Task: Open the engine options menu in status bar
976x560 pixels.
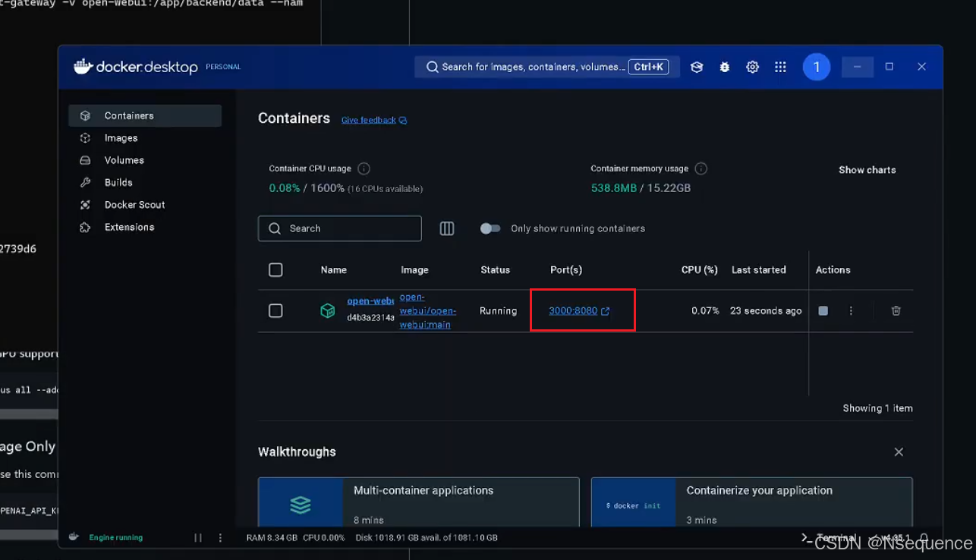Action: click(x=221, y=538)
